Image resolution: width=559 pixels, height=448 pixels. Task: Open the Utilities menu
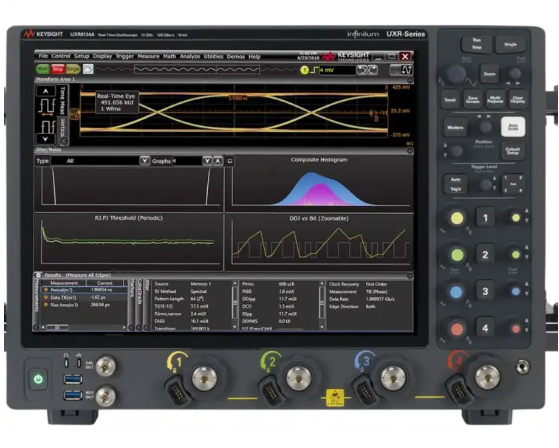click(213, 56)
